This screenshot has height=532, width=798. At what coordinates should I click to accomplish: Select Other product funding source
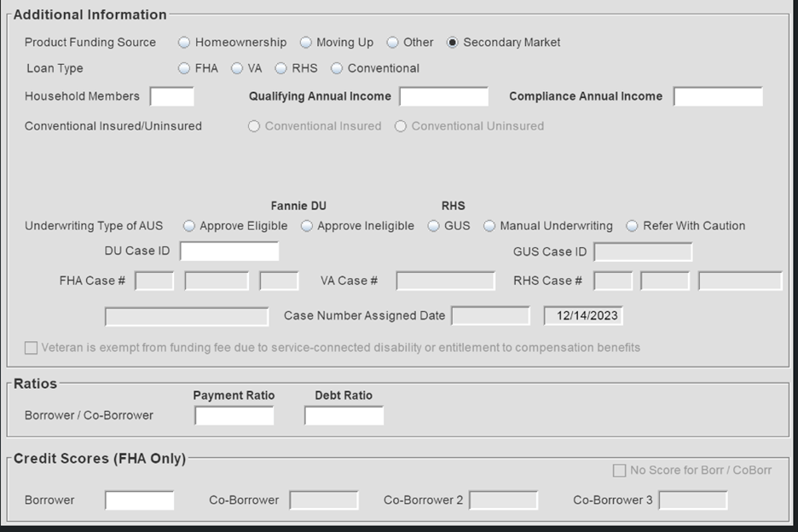point(392,43)
